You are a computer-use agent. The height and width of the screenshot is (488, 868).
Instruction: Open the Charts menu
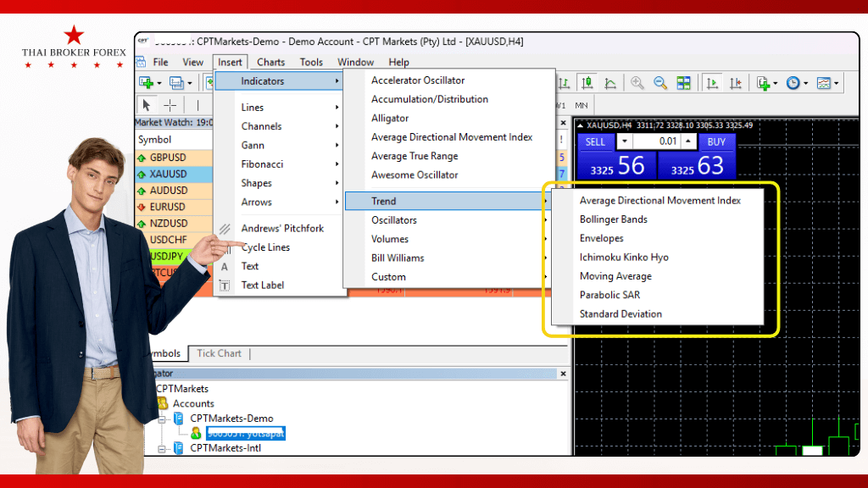click(270, 62)
